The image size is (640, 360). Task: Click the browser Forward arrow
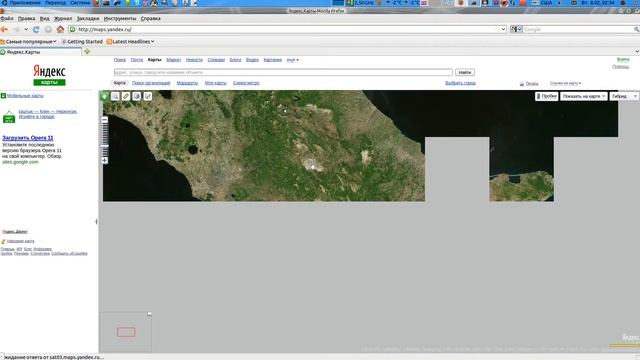pyautogui.click(x=16, y=29)
